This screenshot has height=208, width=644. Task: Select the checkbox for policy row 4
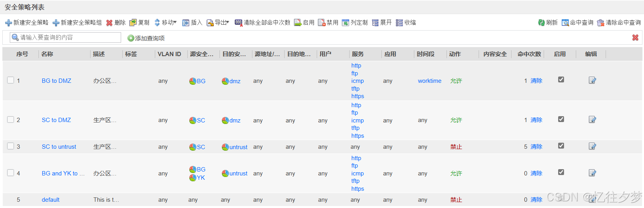click(11, 173)
